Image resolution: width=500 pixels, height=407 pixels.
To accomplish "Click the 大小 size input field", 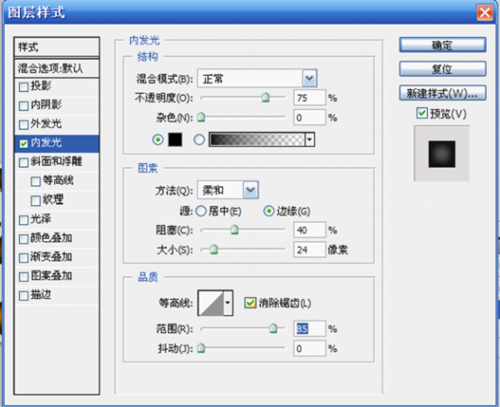I will point(309,250).
